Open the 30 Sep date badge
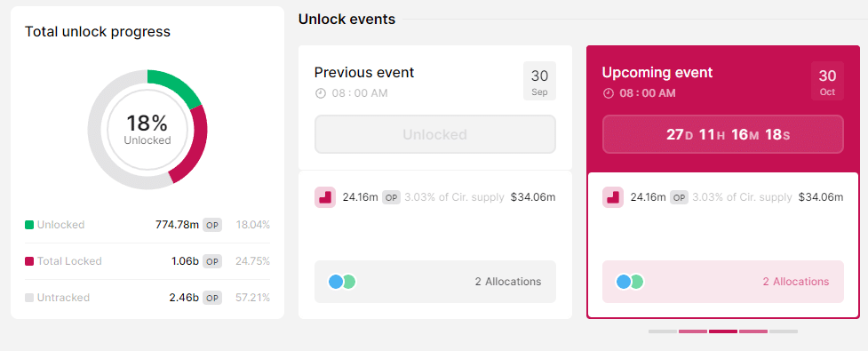This screenshot has width=868, height=351. pyautogui.click(x=540, y=81)
